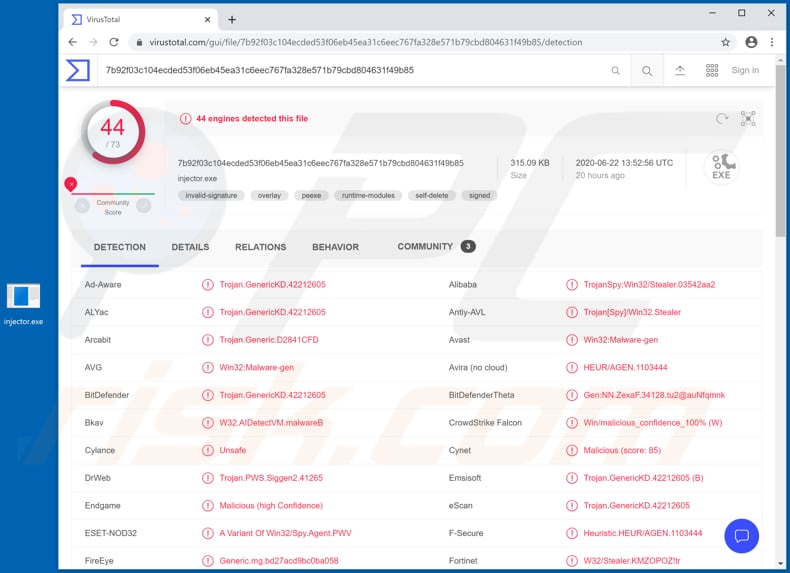Click the similar files graph icon
The width and height of the screenshot is (790, 573).
[x=748, y=118]
